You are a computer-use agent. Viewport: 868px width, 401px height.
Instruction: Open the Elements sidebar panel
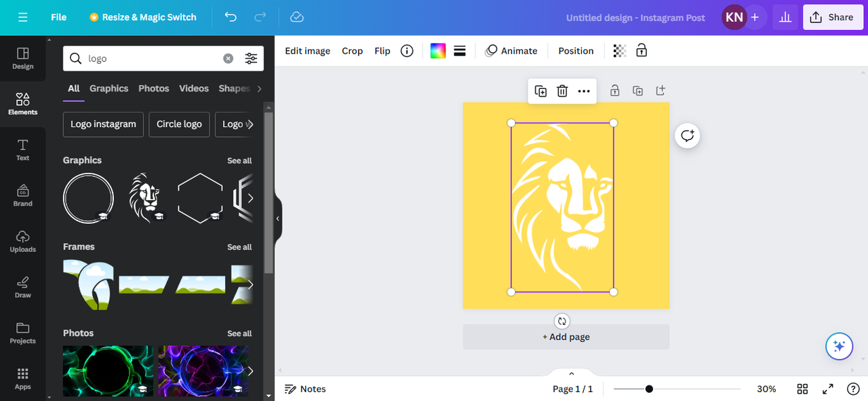tap(22, 104)
